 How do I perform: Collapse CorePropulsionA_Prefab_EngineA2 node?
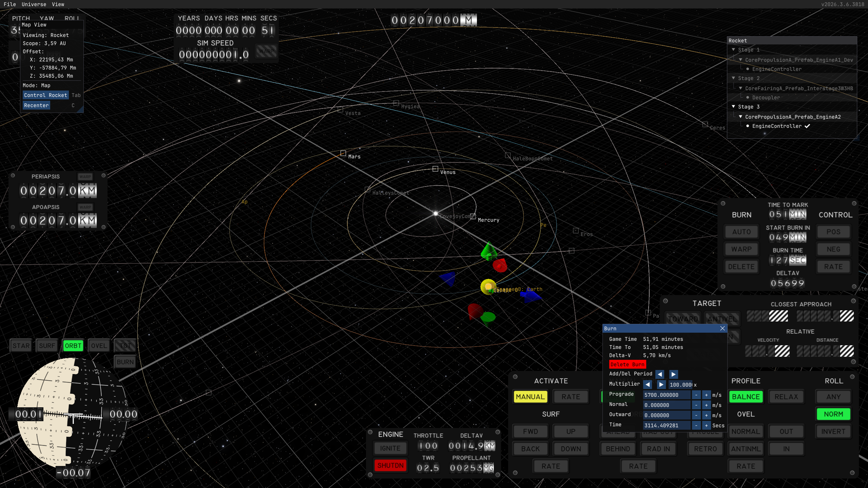pos(740,117)
